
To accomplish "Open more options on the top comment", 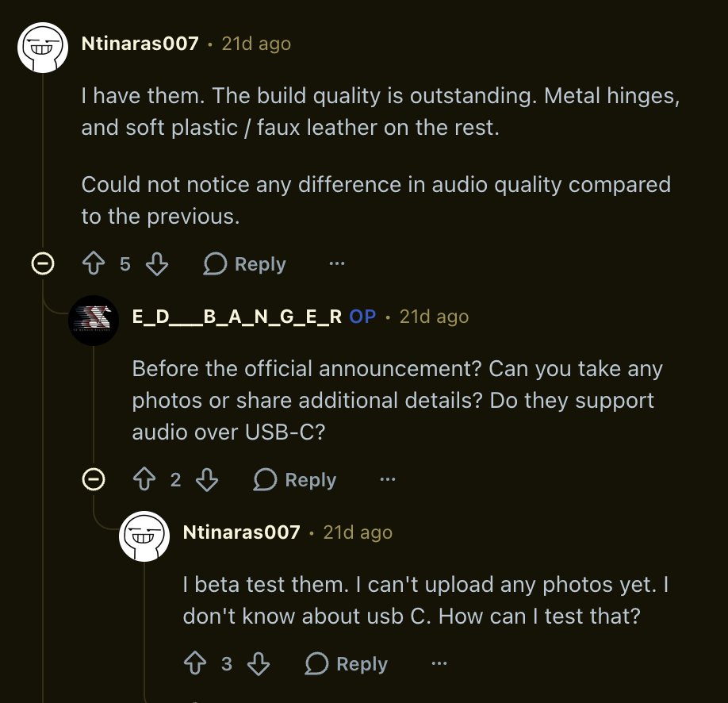I will (x=337, y=264).
